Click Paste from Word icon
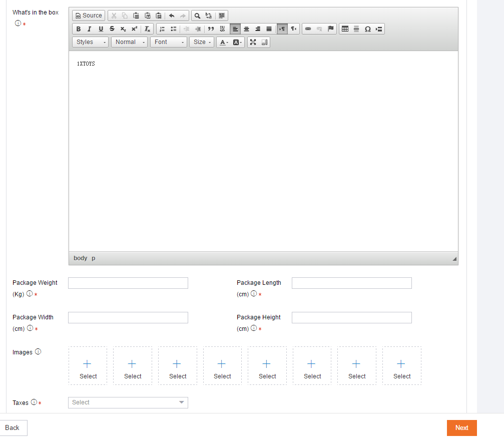504x439 pixels. point(159,16)
